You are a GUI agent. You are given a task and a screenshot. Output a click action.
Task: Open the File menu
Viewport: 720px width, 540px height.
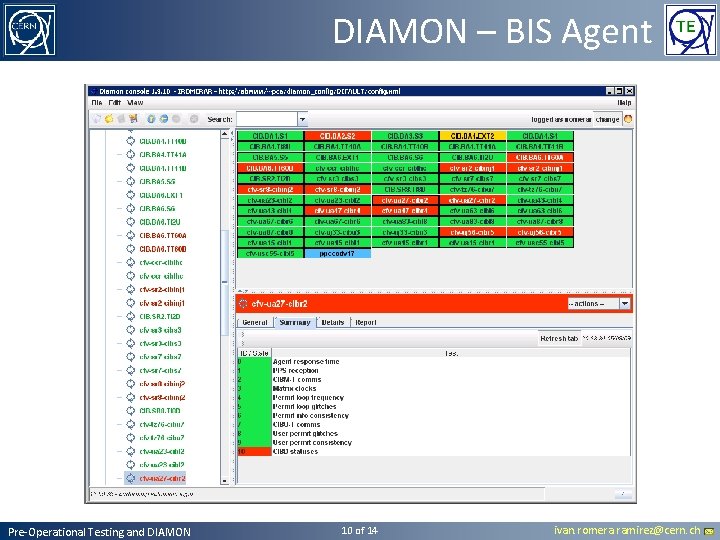[x=97, y=102]
